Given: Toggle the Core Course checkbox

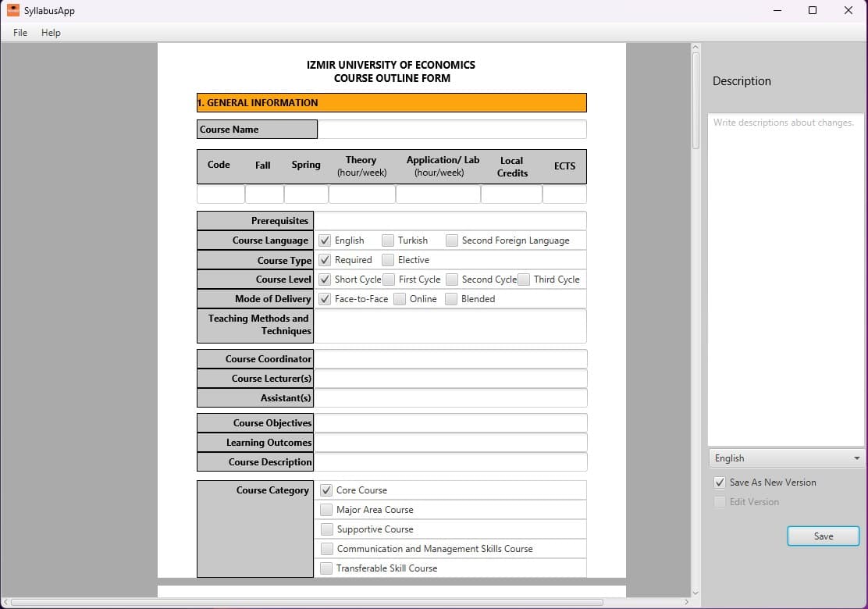Looking at the screenshot, I should tap(326, 490).
